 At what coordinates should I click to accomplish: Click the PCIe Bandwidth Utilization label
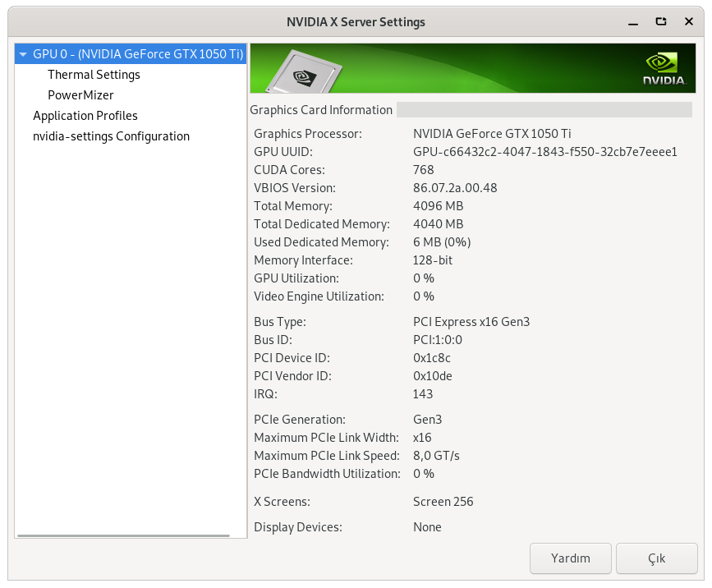coord(328,474)
